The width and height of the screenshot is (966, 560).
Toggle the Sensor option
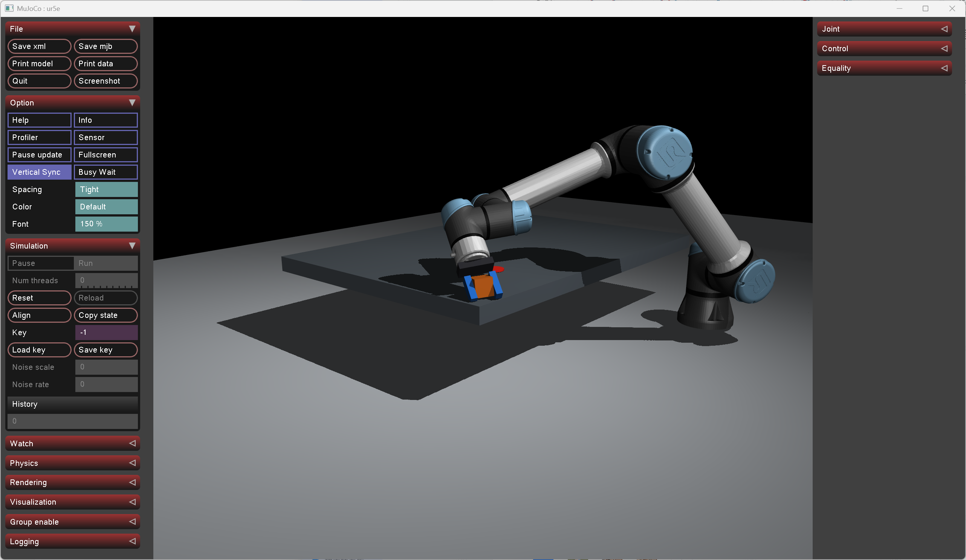click(106, 137)
